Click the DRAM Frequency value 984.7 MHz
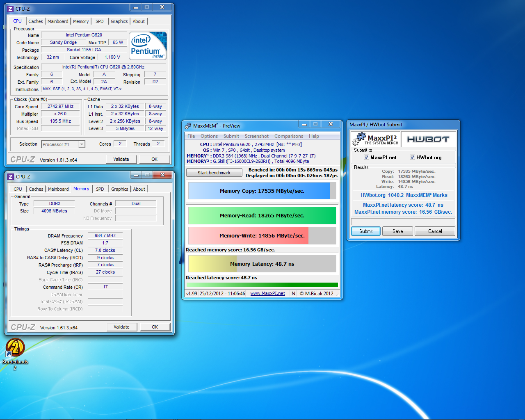This screenshot has height=420, width=525. tap(105, 235)
